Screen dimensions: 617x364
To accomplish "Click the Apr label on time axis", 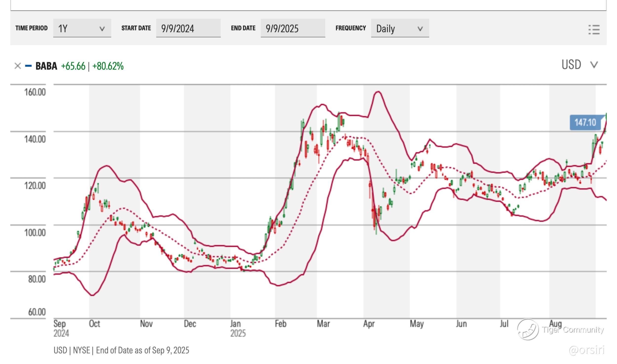I will (x=369, y=324).
